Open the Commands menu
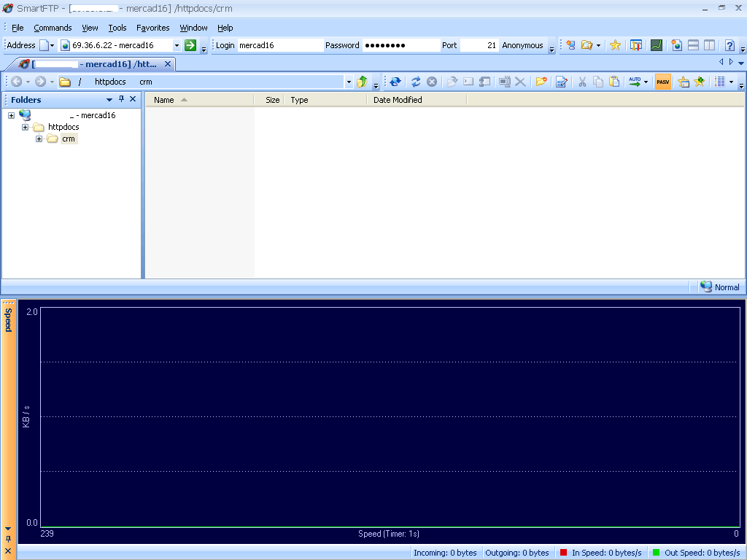This screenshot has height=560, width=747. [x=53, y=28]
